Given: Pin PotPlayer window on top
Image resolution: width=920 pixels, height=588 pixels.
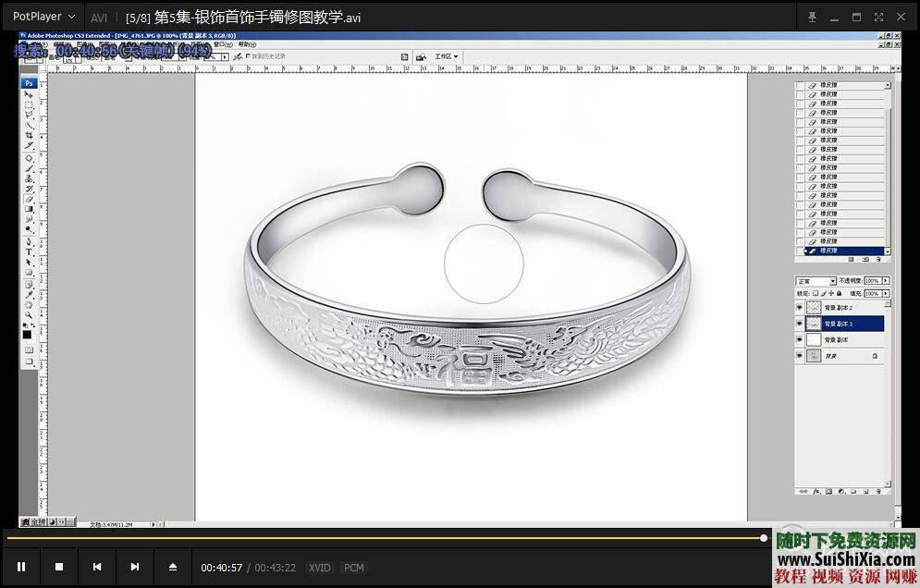Looking at the screenshot, I should click(x=812, y=17).
